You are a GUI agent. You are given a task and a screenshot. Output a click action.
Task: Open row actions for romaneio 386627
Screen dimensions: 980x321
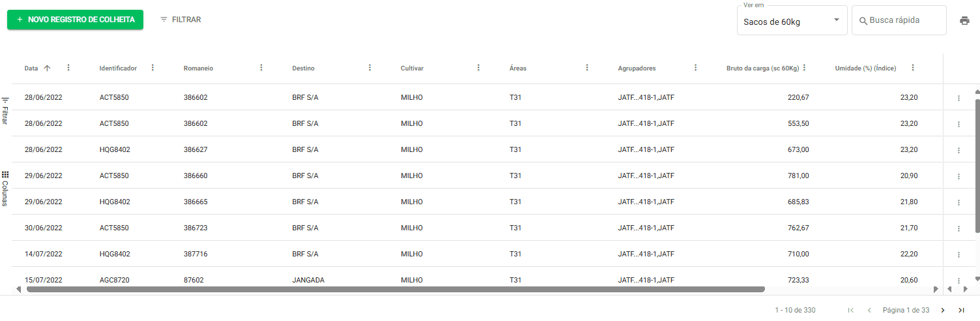pos(958,150)
